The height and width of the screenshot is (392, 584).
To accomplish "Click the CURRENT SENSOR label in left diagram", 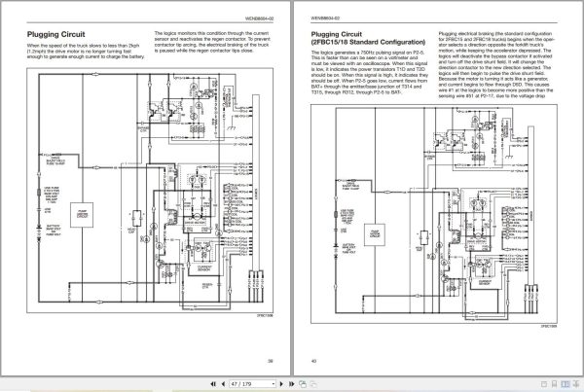I will (204, 268).
